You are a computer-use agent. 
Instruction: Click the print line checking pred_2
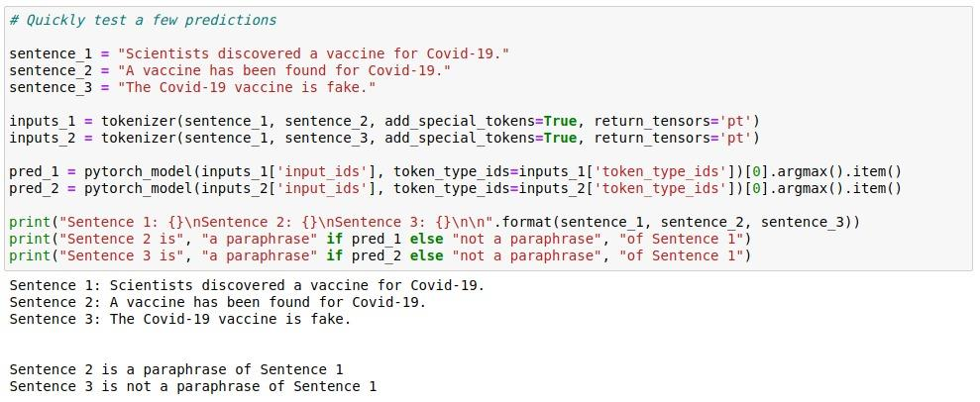pos(380,255)
